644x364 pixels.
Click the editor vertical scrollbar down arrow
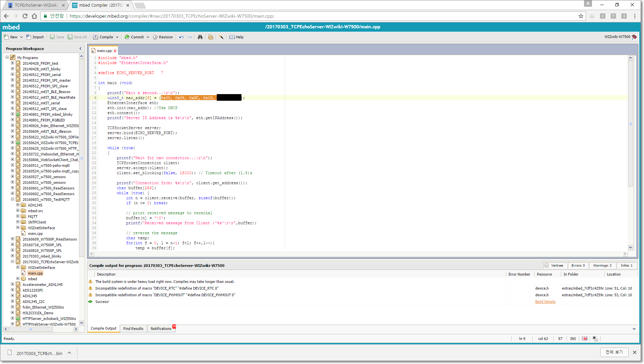630,248
